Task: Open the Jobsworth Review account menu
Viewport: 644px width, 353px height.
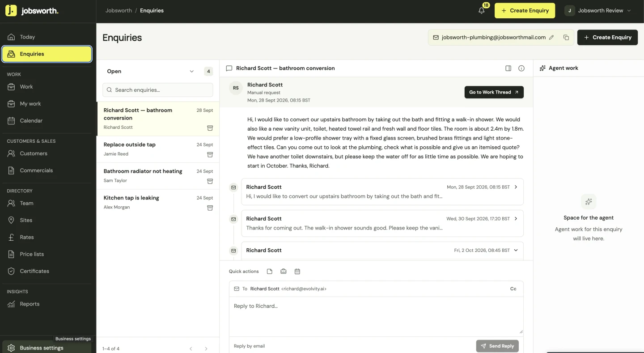Action: tap(597, 11)
